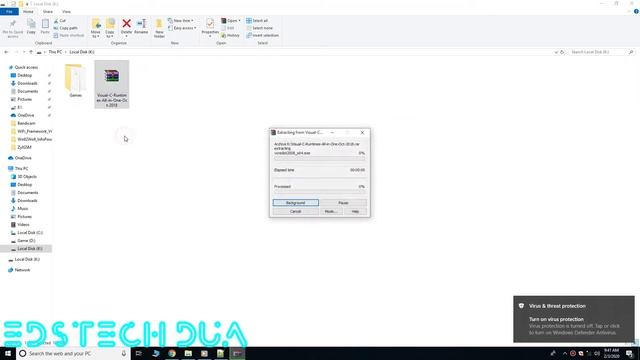Click the Up one level arrow
The height and width of the screenshot is (360, 640).
click(31, 52)
